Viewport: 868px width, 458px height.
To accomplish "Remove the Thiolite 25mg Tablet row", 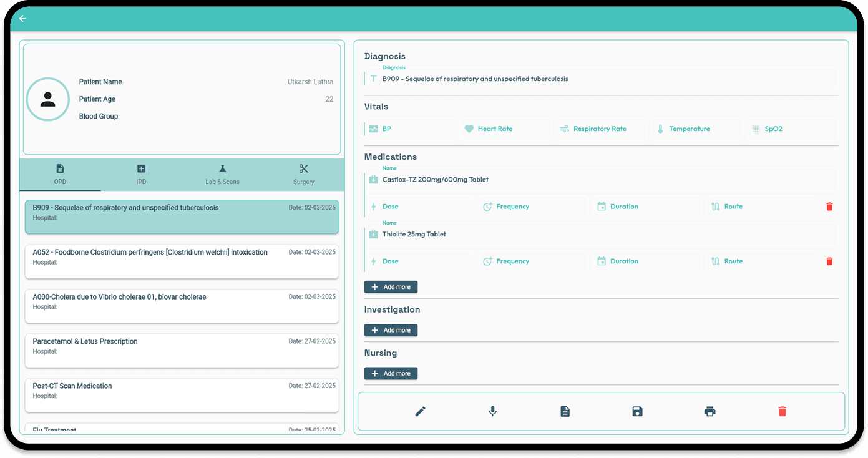I will [829, 261].
